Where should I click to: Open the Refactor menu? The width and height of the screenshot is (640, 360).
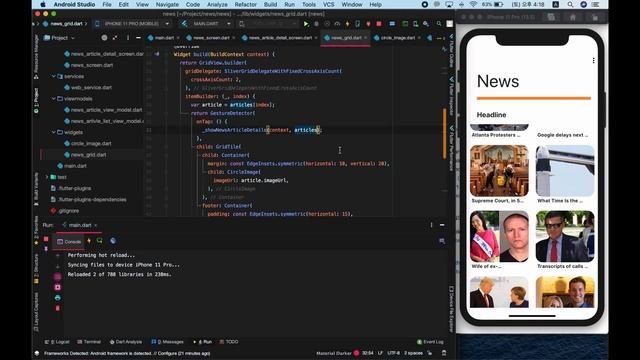tap(245, 4)
